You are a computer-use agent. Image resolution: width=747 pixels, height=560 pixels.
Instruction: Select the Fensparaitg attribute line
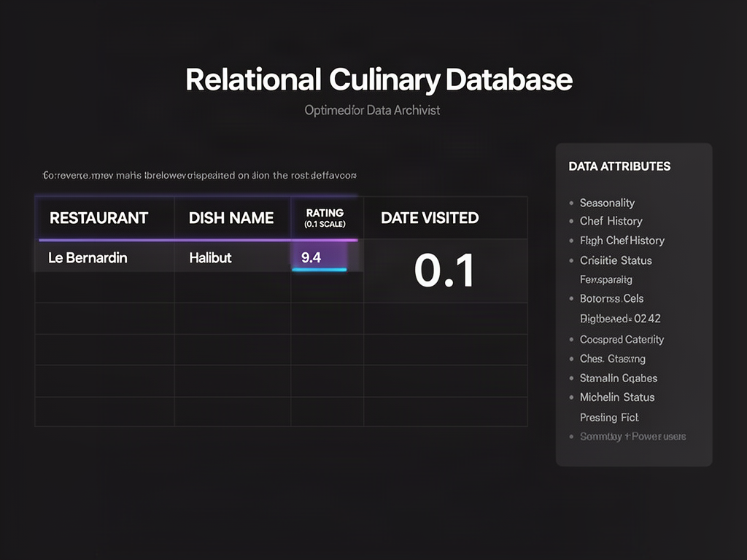click(606, 279)
